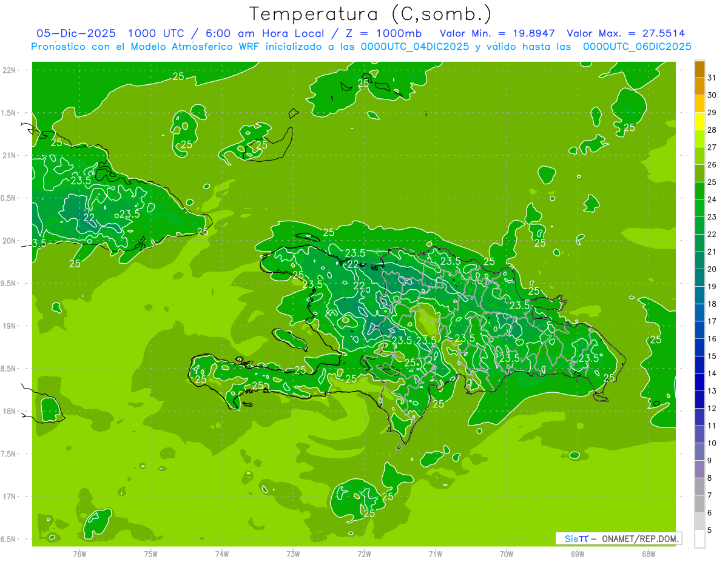Image resolution: width=728 pixels, height=562 pixels.
Task: Click the '76W' longitude axis label
Action: 79,554
